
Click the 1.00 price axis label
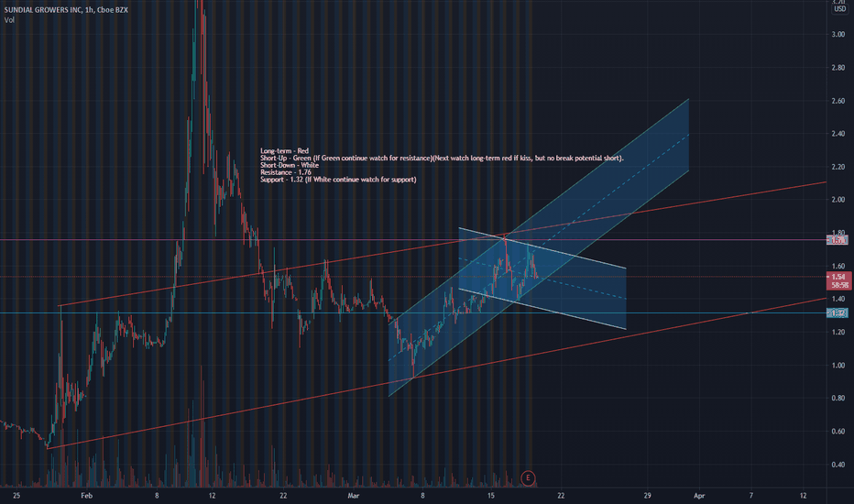[x=838, y=365]
